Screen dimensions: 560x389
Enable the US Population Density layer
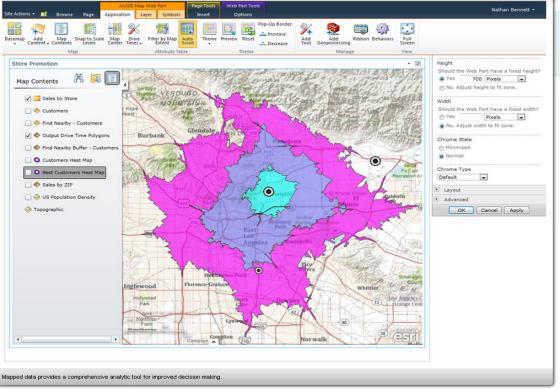click(28, 197)
